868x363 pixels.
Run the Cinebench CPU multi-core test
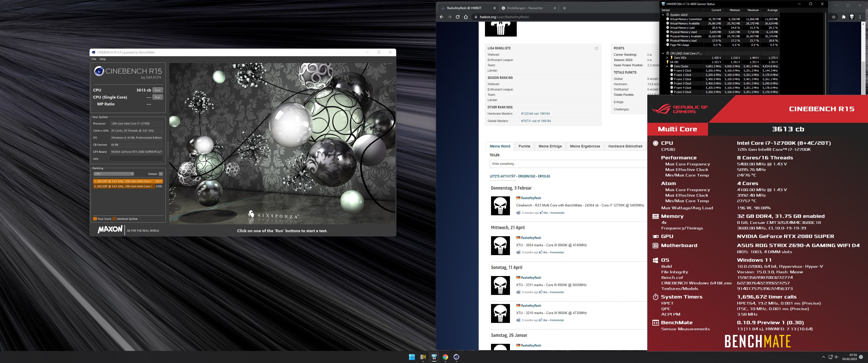[x=157, y=90]
